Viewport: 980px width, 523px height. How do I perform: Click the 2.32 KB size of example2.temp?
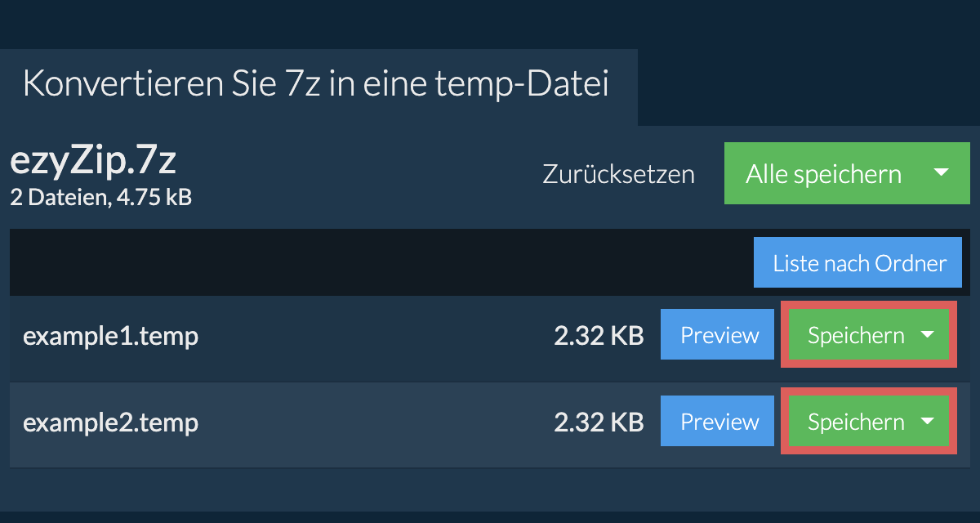pyautogui.click(x=599, y=422)
